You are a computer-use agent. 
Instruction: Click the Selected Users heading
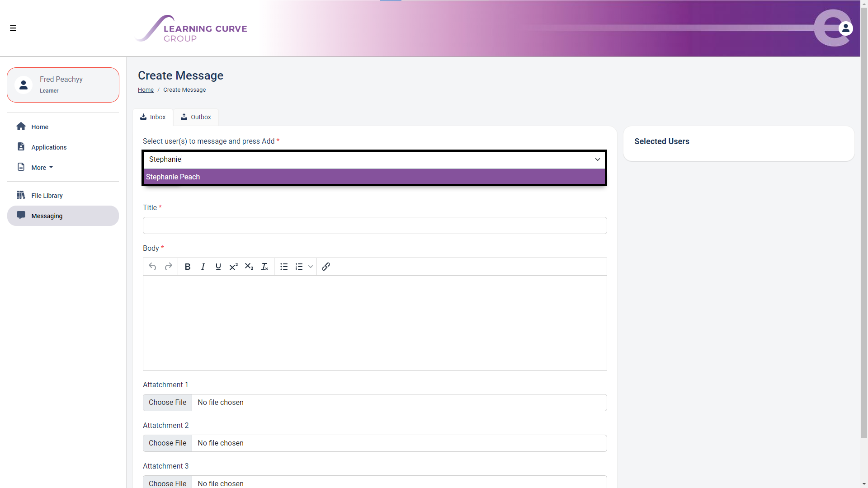pyautogui.click(x=661, y=141)
